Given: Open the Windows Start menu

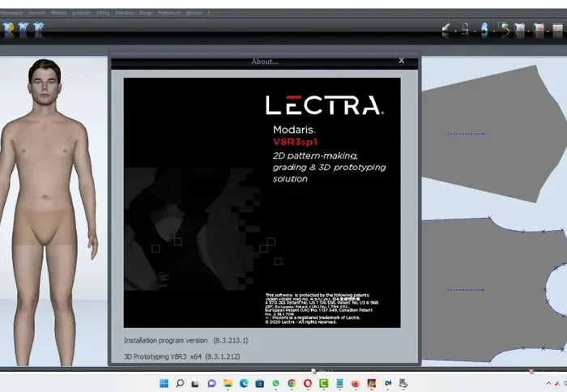Looking at the screenshot, I should pyautogui.click(x=164, y=383).
